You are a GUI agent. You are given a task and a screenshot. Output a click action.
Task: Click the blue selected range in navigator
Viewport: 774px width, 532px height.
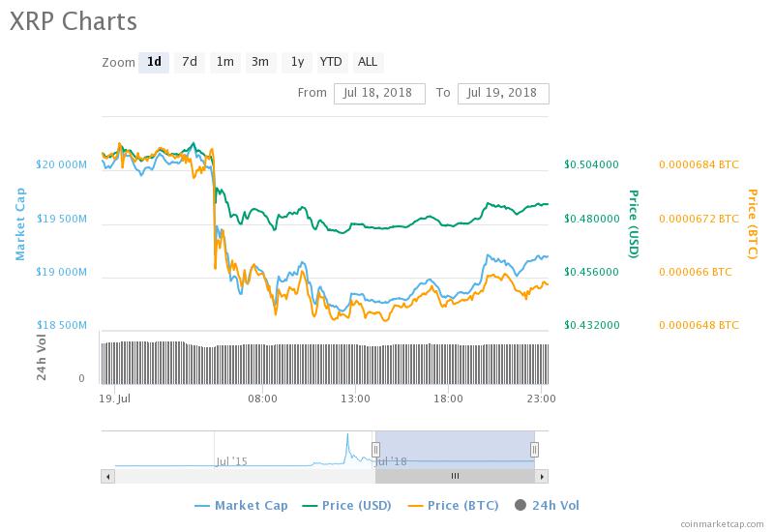tap(455, 450)
